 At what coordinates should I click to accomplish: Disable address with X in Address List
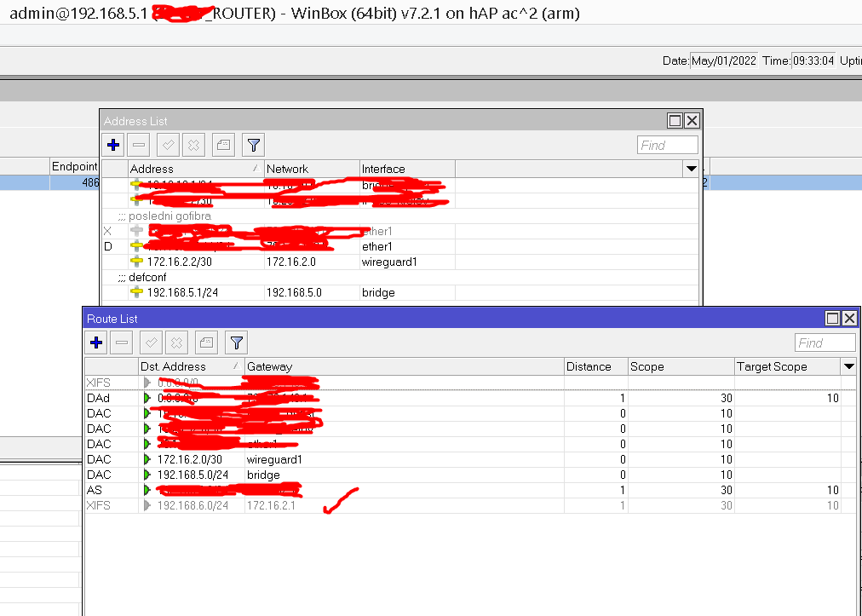tap(193, 145)
